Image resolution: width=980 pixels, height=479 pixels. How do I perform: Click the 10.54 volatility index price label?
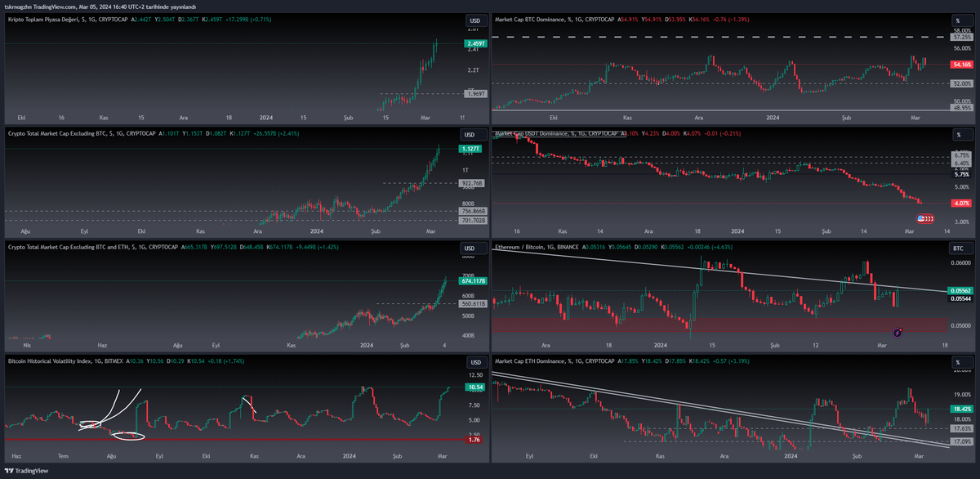(474, 387)
